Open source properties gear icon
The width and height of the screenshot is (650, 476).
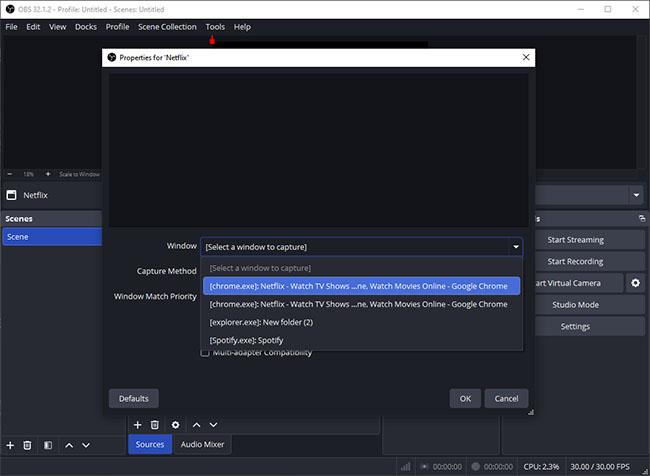pos(175,425)
